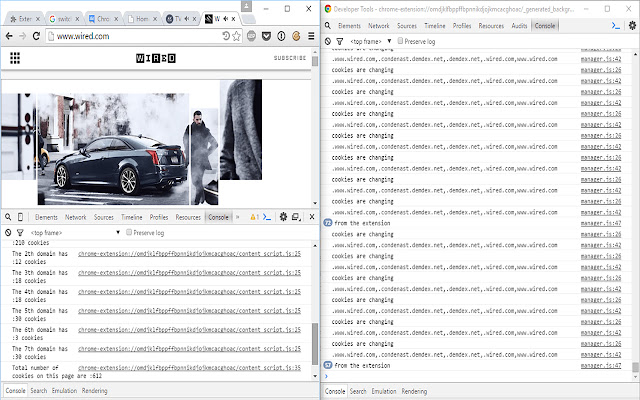The width and height of the screenshot is (640, 400).
Task: Expand top frame selector in right console
Action: pyautogui.click(x=372, y=41)
